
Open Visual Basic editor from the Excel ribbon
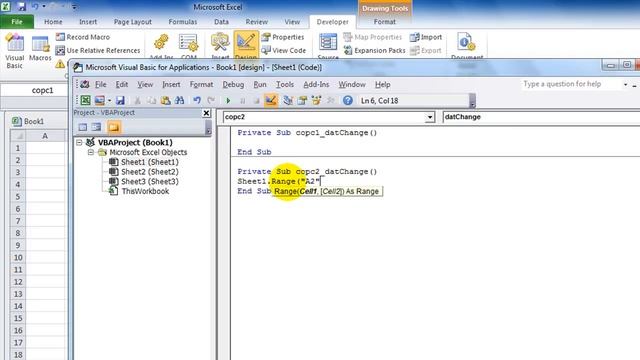click(x=15, y=50)
